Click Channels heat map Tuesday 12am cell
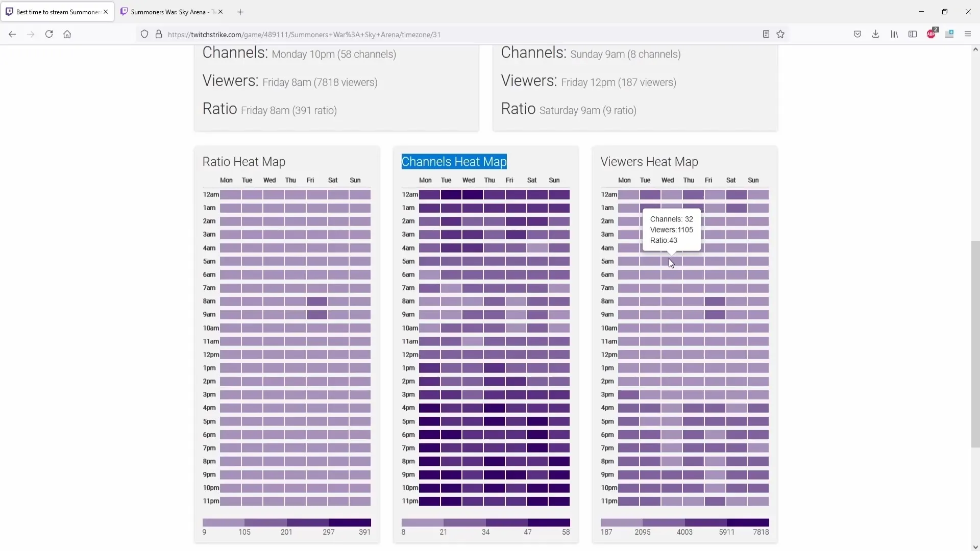Viewport: 980px width, 551px height. coord(451,195)
